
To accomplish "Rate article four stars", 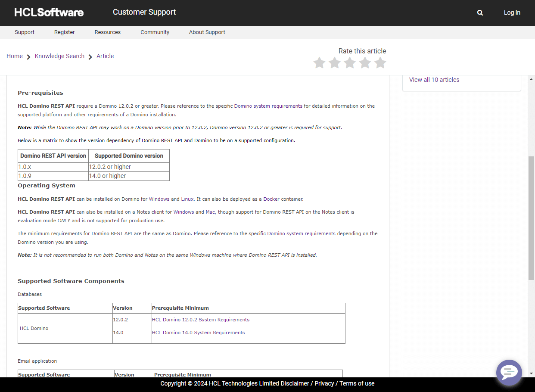I will pyautogui.click(x=365, y=63).
